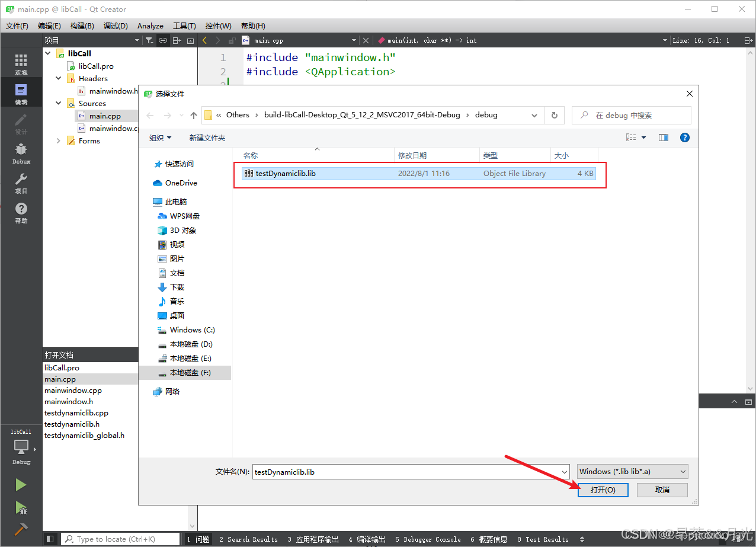Click the green Run button
756x547 pixels.
coord(21,485)
